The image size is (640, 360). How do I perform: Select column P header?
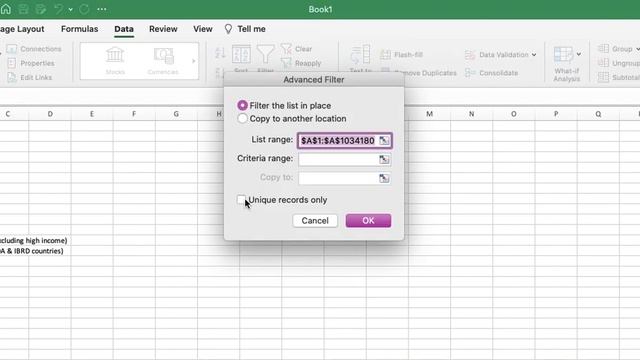pyautogui.click(x=556, y=114)
